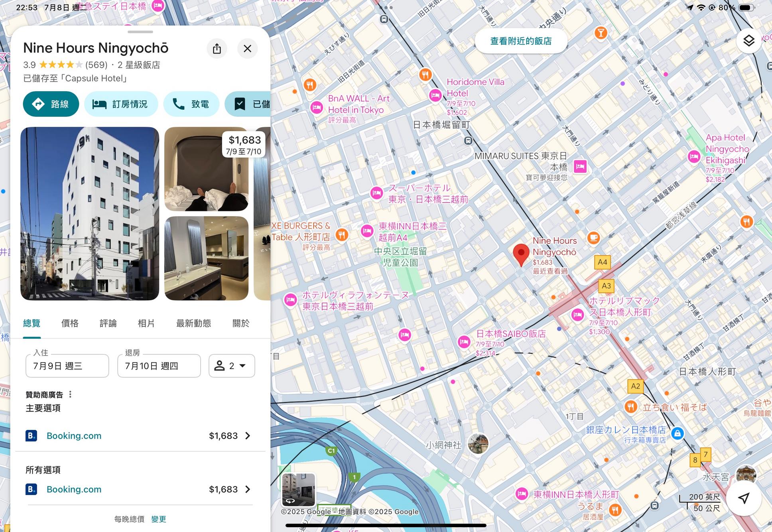Tap 銀座カレン日本橋店 shopping pin
This screenshot has width=772, height=532.
[677, 433]
